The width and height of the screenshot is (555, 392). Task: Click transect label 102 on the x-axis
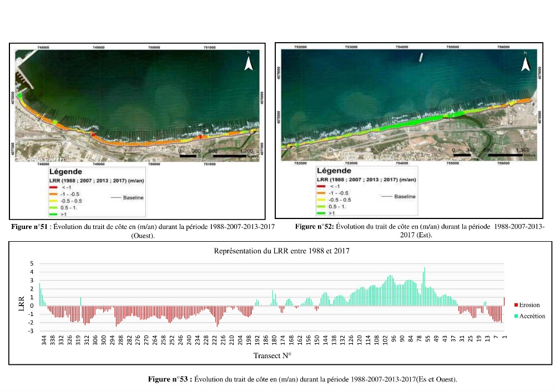(x=385, y=340)
